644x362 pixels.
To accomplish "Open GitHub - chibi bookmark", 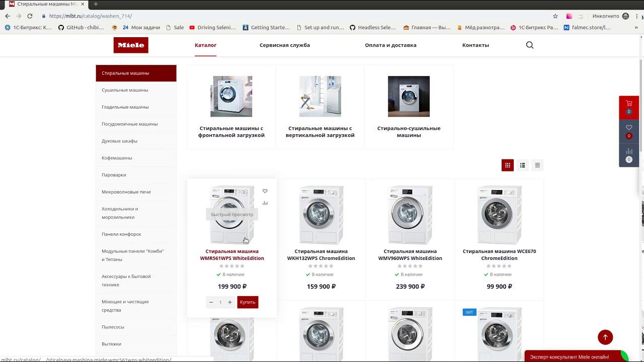I will click(81, 28).
